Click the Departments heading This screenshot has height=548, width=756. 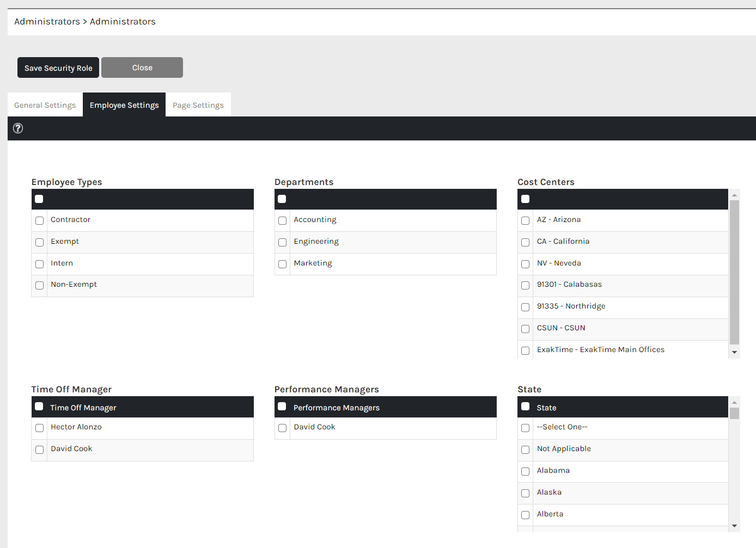click(x=304, y=182)
